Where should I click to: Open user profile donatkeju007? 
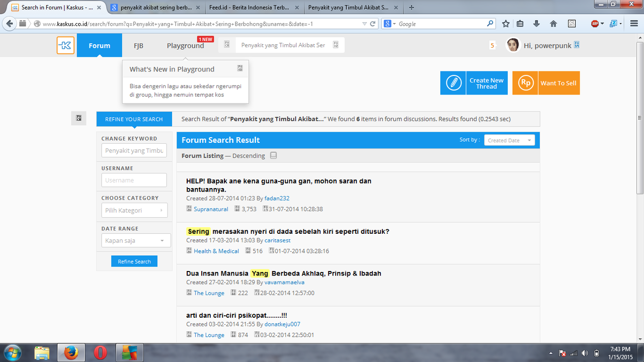(282, 324)
